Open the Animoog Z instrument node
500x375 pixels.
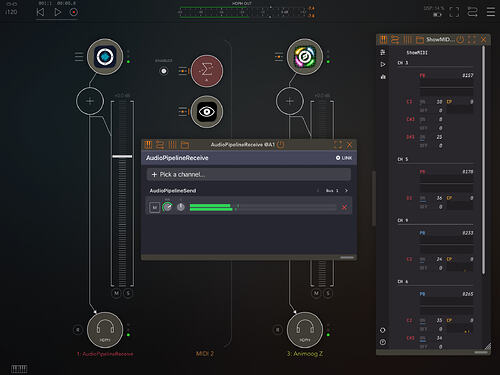click(x=305, y=57)
